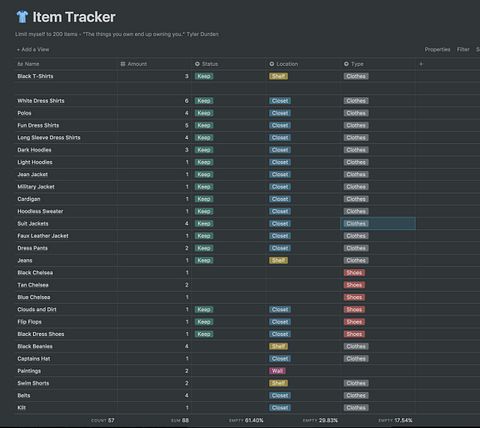The width and height of the screenshot is (480, 428).
Task: Click the Status column header select icon
Action: [x=197, y=64]
